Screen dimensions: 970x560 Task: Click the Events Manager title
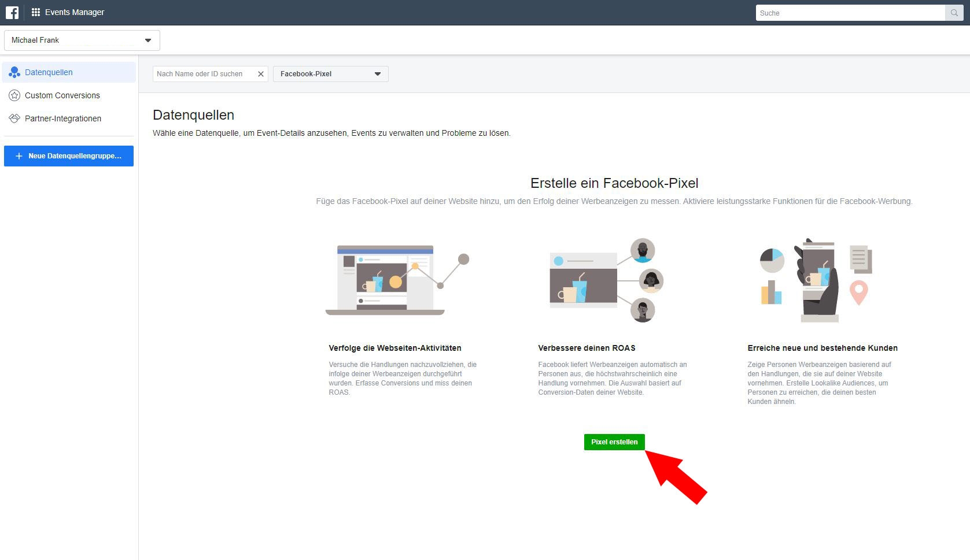click(75, 12)
